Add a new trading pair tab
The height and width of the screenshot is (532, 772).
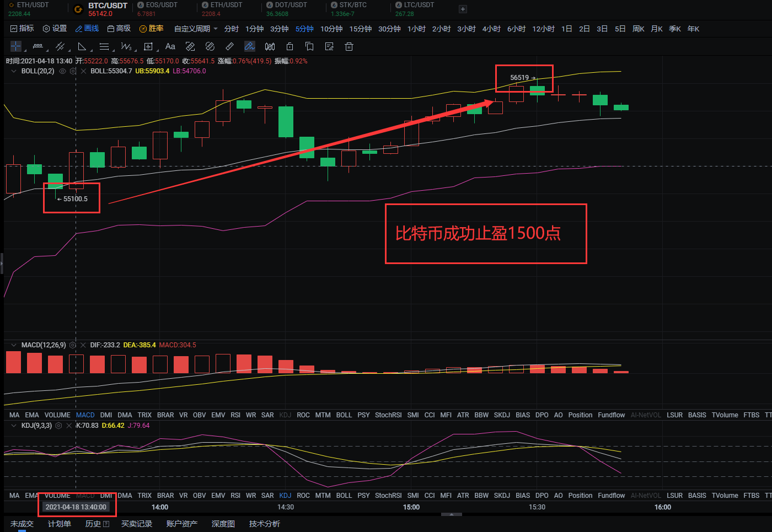(463, 9)
